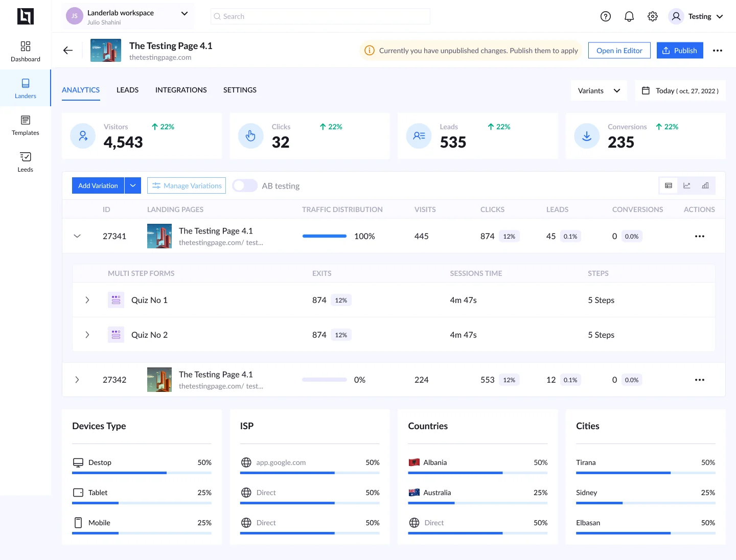Click the header page thumbnail image
Image resolution: width=736 pixels, height=560 pixels.
click(x=106, y=50)
